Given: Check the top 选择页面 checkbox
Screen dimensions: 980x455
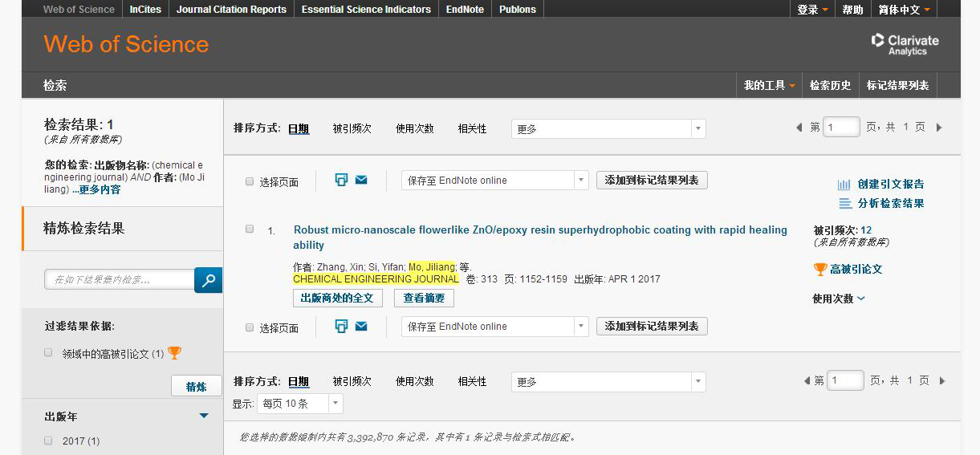Looking at the screenshot, I should click(x=250, y=181).
